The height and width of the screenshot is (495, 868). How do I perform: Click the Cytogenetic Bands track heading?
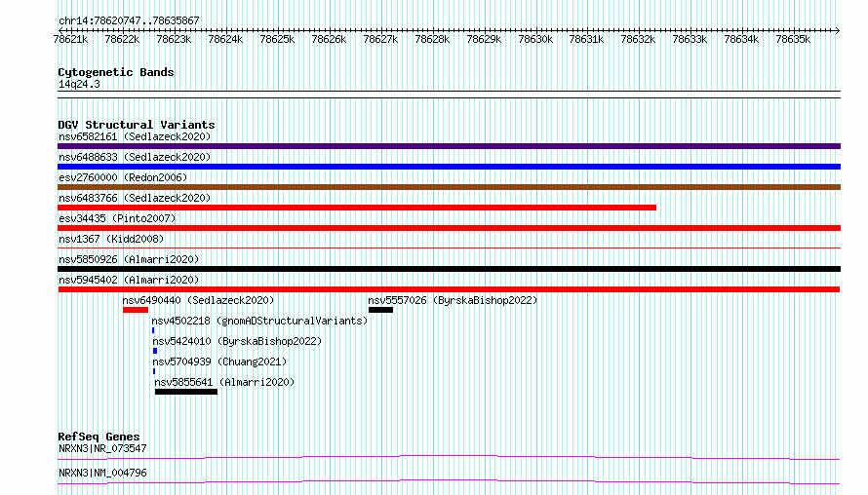click(x=116, y=72)
